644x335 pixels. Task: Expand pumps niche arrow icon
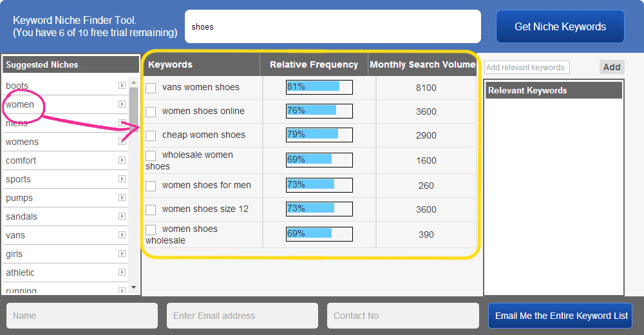pyautogui.click(x=122, y=197)
